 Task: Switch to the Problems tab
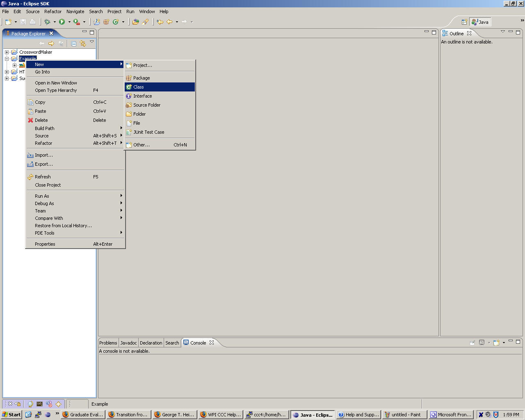pos(108,343)
